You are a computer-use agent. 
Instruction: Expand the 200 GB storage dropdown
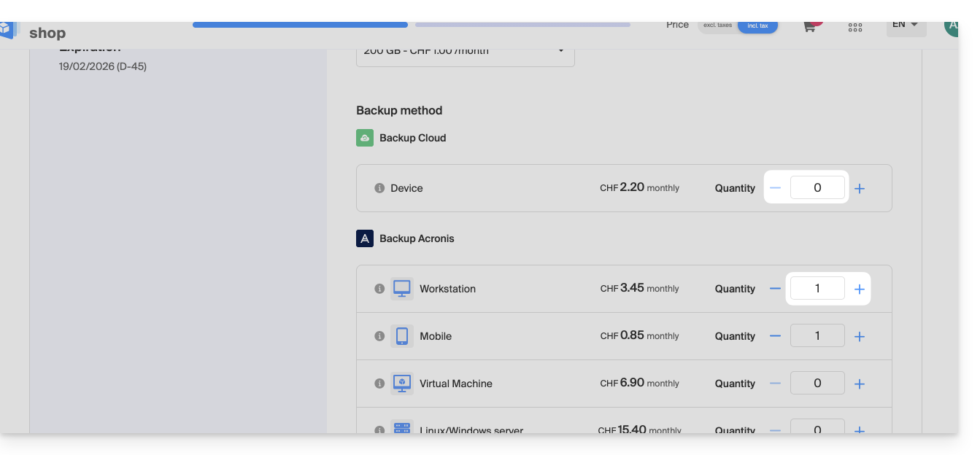pos(465,52)
